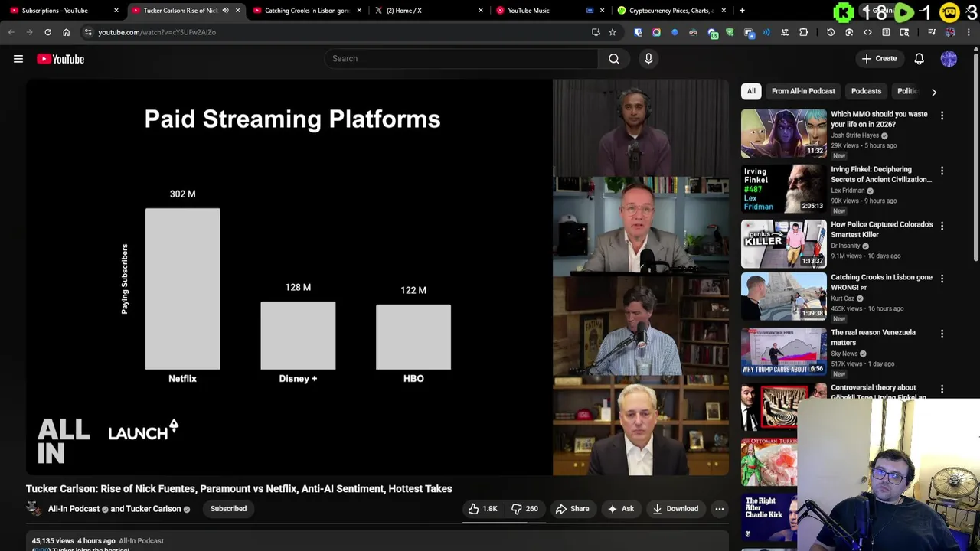
Task: Click Sky News channel name
Action: click(844, 354)
